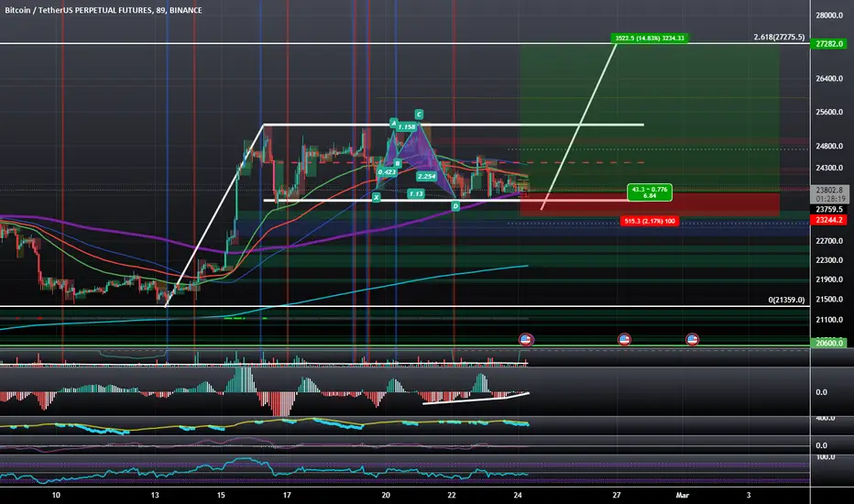The height and width of the screenshot is (504, 854).
Task: Select the green profit target label 3522.5 (14.83%)
Action: [650, 38]
